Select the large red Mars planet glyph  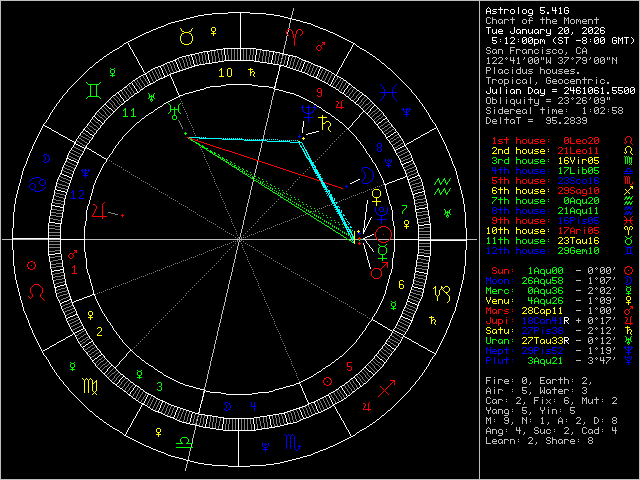coord(379,271)
